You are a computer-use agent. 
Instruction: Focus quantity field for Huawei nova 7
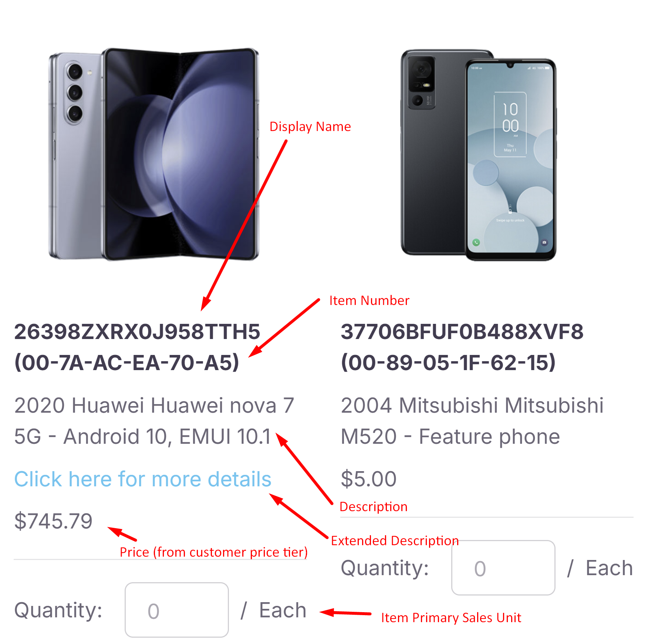pos(177,610)
